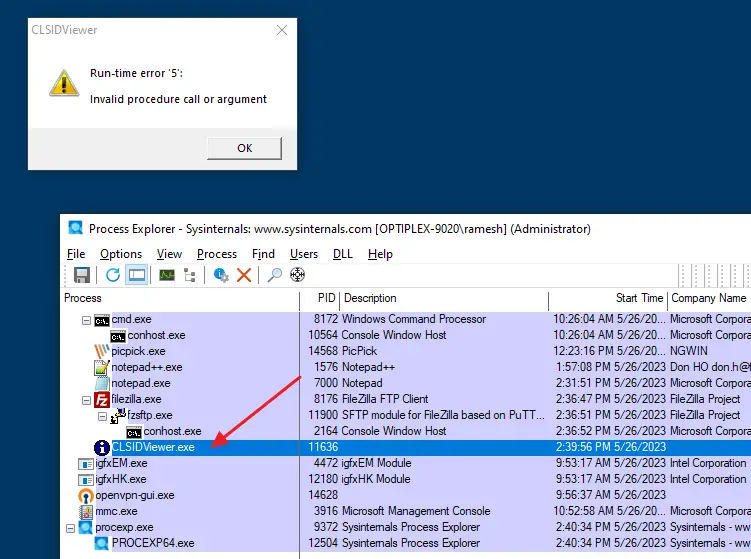Viewport: 751px width, 559px height.
Task: Click the filezilla.exe red FZ icon
Action: click(x=102, y=399)
